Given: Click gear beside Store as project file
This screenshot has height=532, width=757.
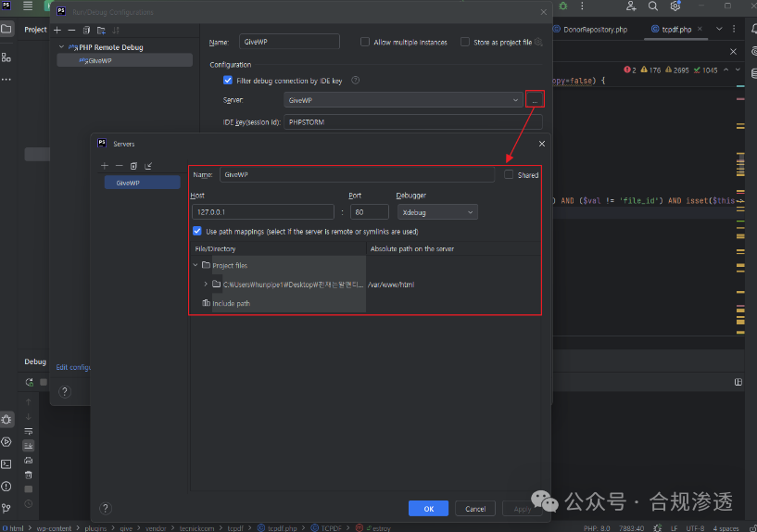Looking at the screenshot, I should click(538, 42).
